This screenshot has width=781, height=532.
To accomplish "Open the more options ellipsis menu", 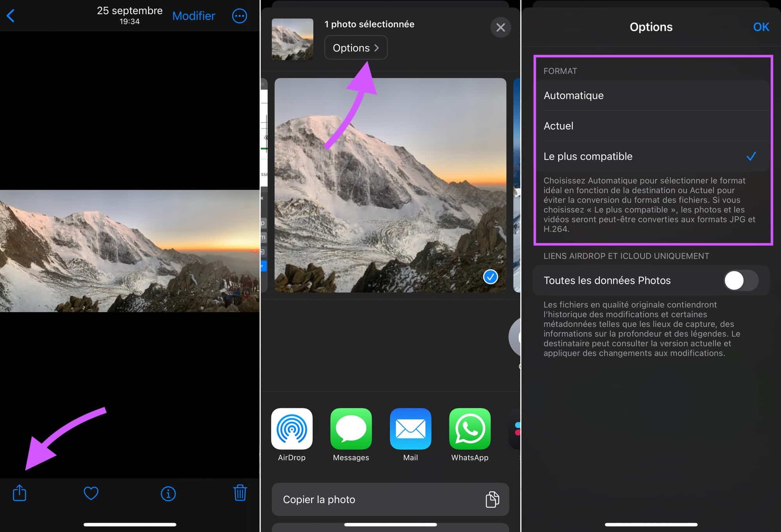I will pos(239,16).
